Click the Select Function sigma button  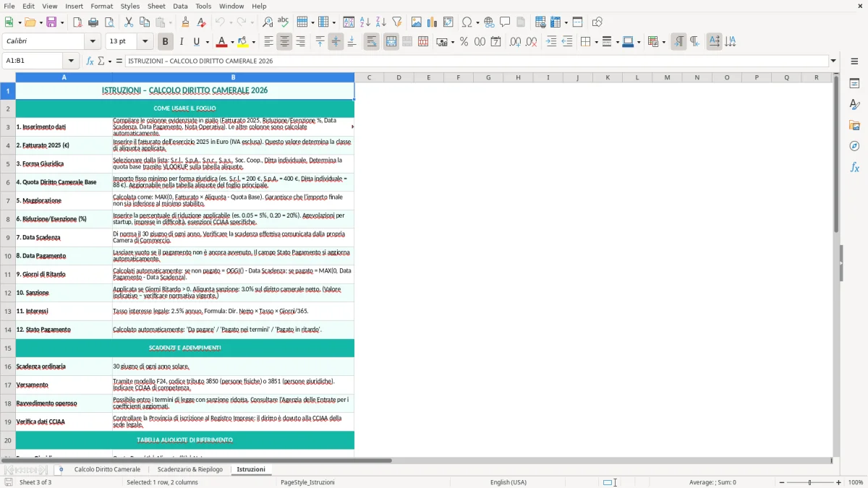click(101, 61)
